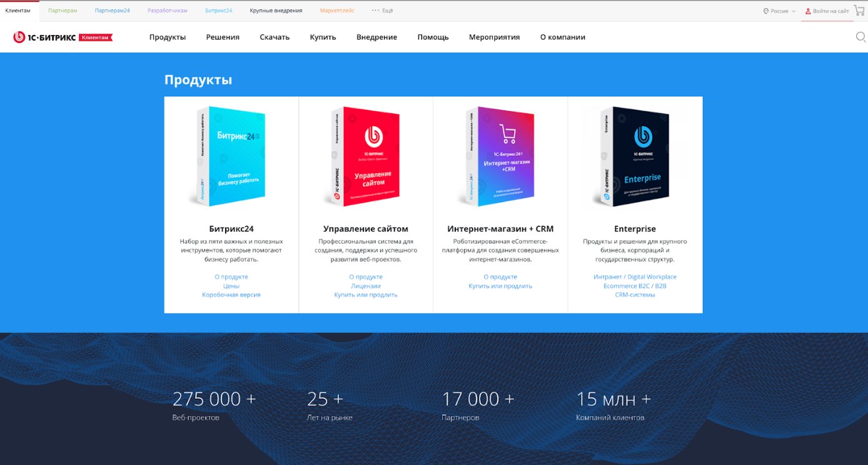Open the Цены link under Битрикс24

click(x=231, y=286)
